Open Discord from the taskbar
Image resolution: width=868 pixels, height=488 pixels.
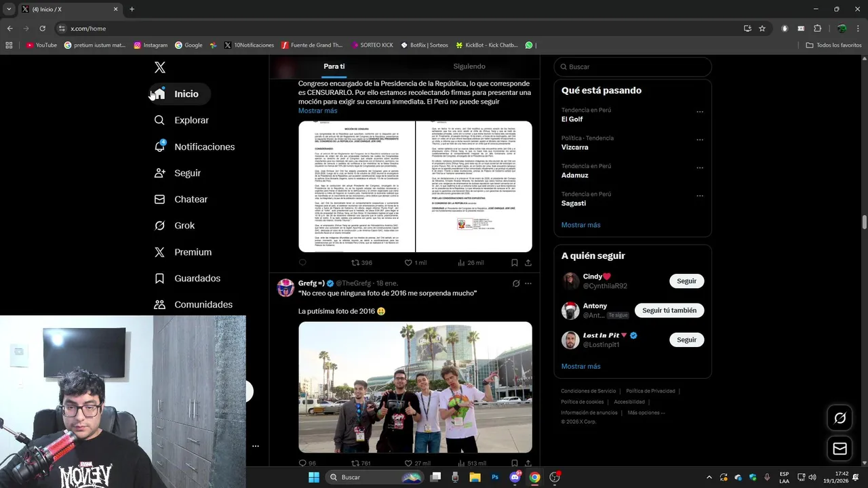[515, 477]
